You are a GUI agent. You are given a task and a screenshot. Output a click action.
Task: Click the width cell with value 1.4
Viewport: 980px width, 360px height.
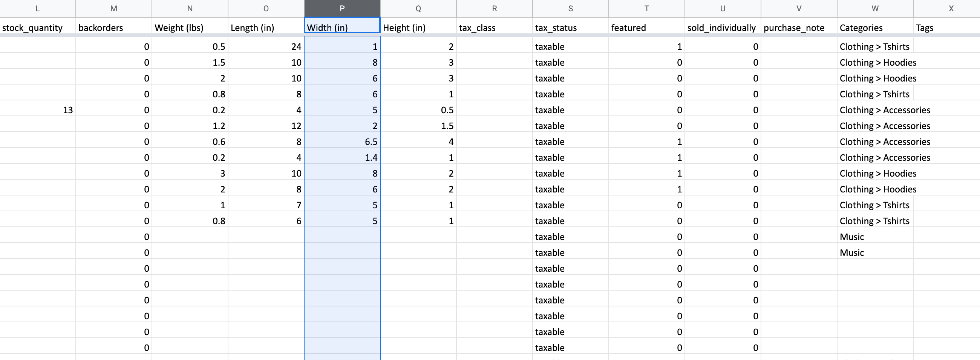coord(342,158)
